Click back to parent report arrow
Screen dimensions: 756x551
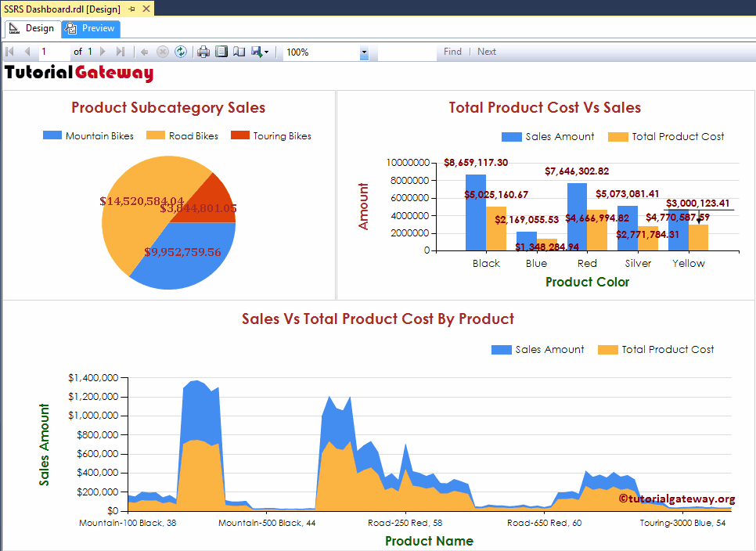144,52
